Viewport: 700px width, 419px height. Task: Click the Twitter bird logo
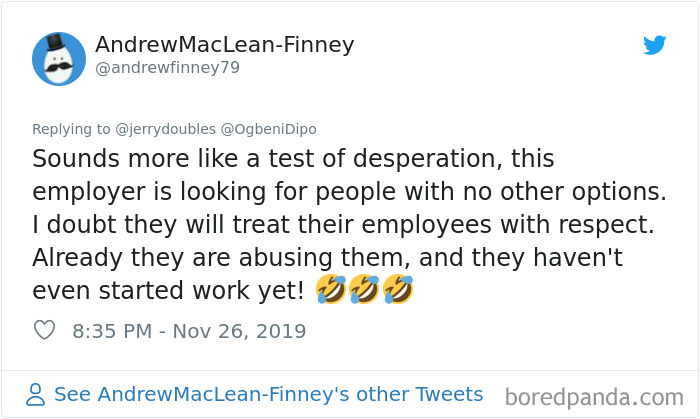pos(654,45)
